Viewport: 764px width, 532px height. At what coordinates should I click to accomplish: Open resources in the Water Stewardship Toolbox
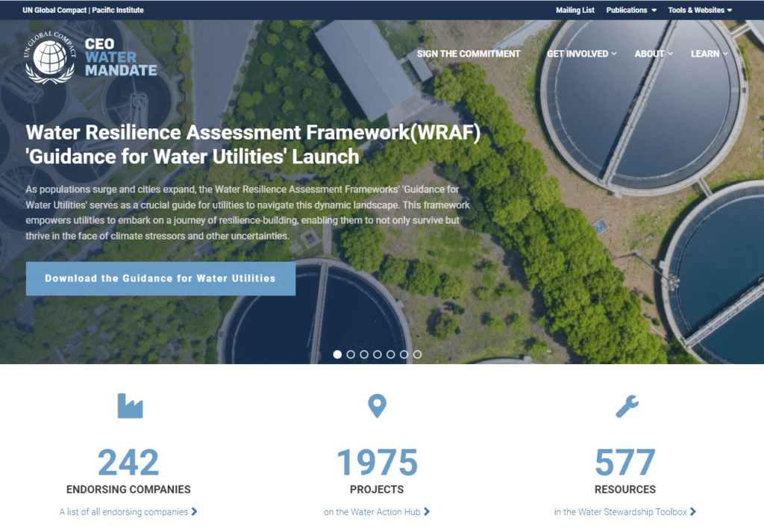[x=625, y=512]
